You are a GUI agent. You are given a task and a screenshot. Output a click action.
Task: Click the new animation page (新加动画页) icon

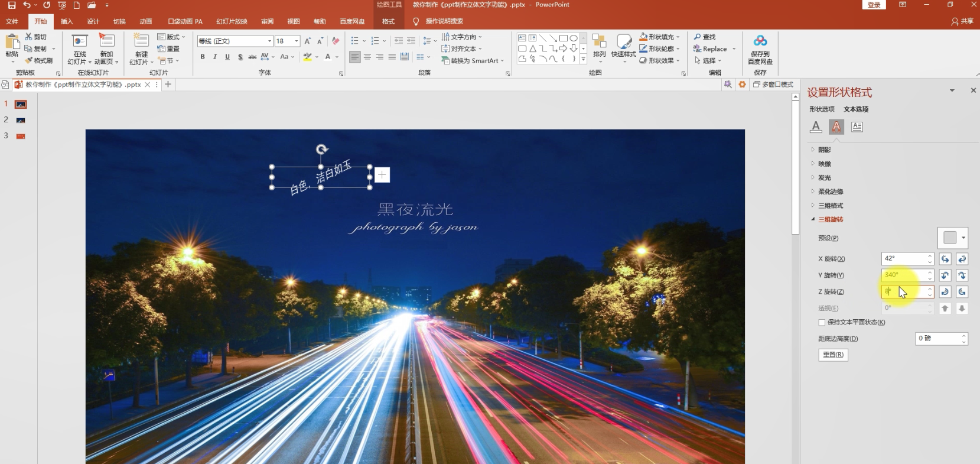pos(106,41)
